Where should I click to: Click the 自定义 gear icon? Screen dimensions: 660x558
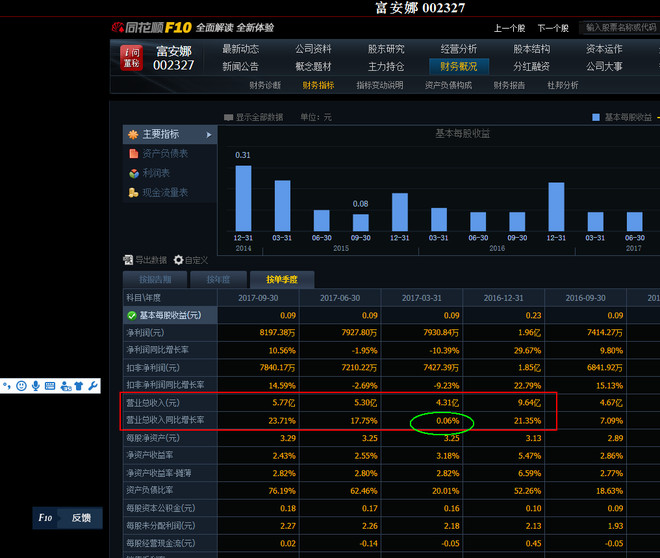(178, 260)
